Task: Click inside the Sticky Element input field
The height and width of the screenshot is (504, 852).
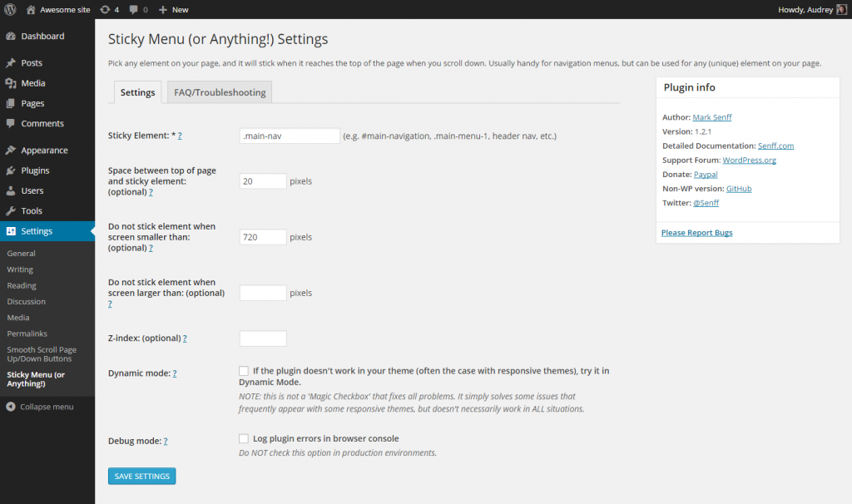Action: [289, 135]
